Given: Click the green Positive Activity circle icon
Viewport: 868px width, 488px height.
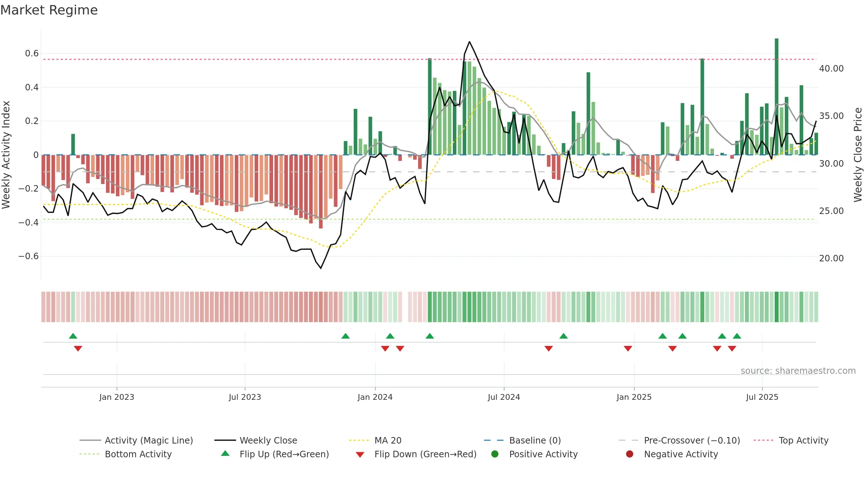Looking at the screenshot, I should click(495, 454).
